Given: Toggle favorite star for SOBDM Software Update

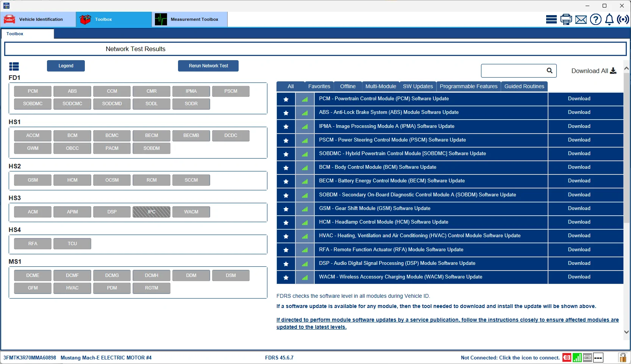Looking at the screenshot, I should click(286, 195).
